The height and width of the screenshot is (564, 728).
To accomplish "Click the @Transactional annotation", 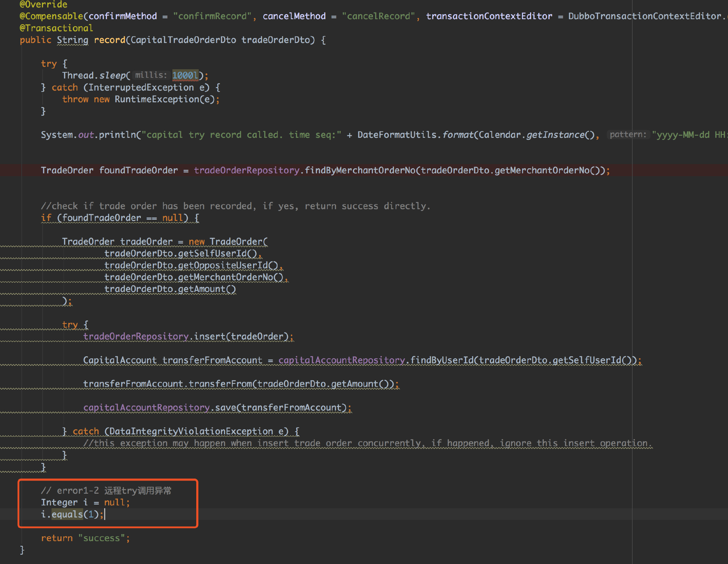I will pyautogui.click(x=56, y=28).
